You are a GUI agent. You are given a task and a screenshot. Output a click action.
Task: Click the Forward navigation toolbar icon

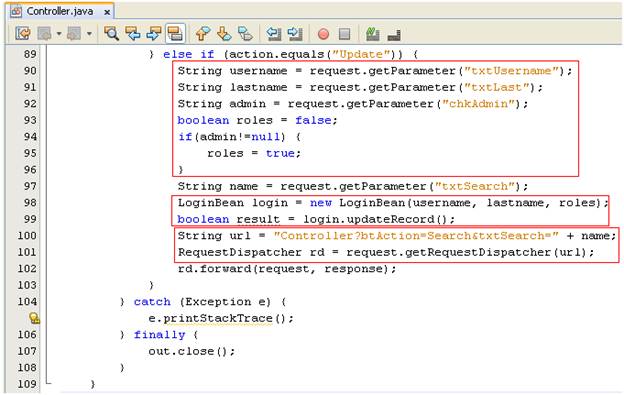[74, 33]
